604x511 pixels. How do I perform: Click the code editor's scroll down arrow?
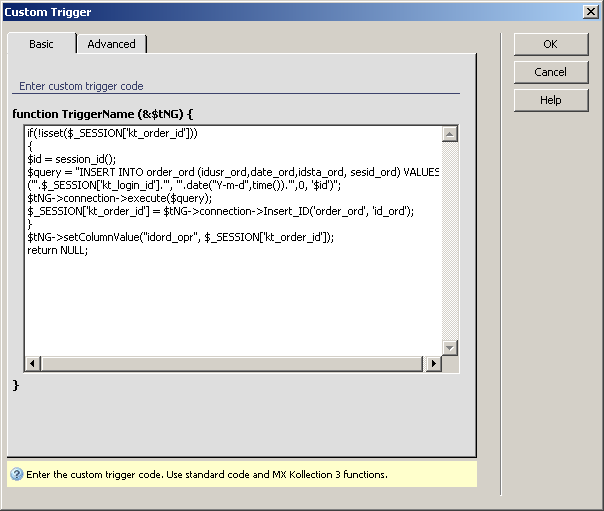pos(449,347)
